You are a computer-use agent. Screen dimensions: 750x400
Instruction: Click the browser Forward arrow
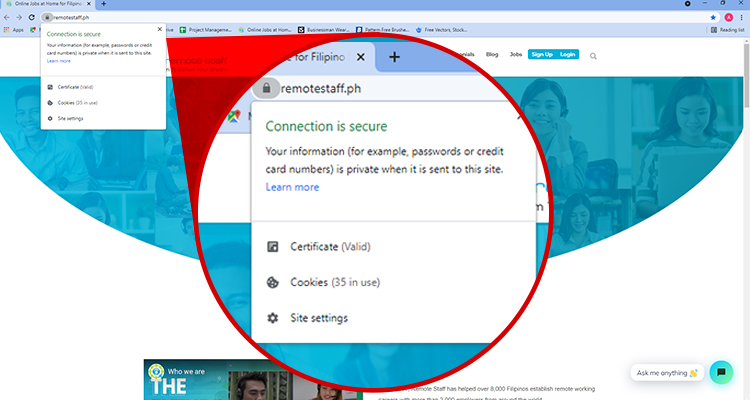[19, 17]
